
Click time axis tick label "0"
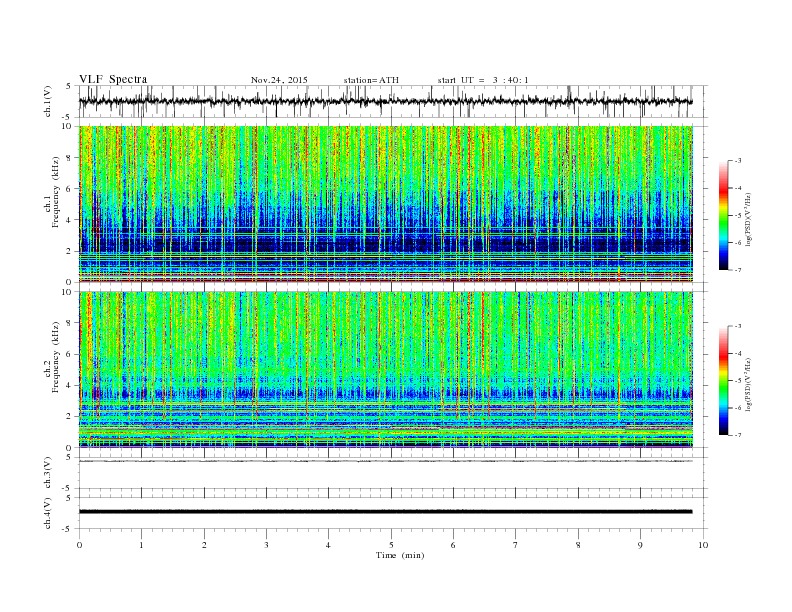(79, 545)
